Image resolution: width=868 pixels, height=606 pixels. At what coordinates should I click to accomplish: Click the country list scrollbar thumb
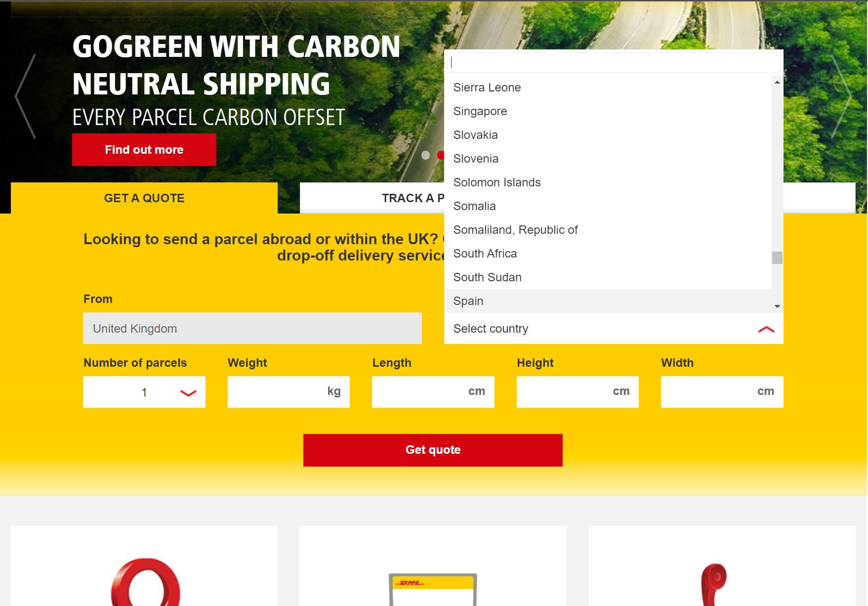point(777,258)
